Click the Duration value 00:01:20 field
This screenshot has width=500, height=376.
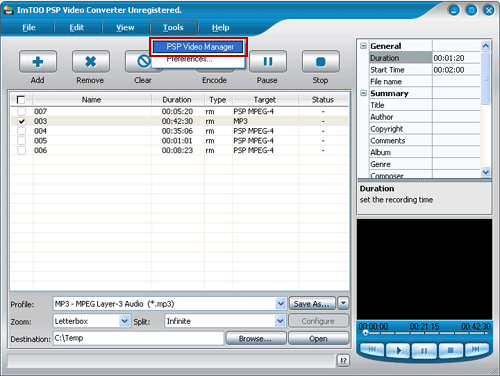point(456,58)
